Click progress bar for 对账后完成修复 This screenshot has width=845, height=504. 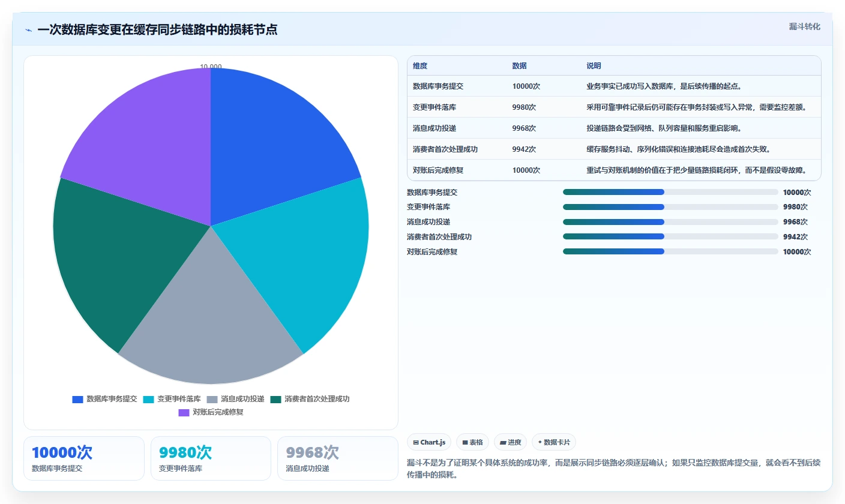coord(670,251)
